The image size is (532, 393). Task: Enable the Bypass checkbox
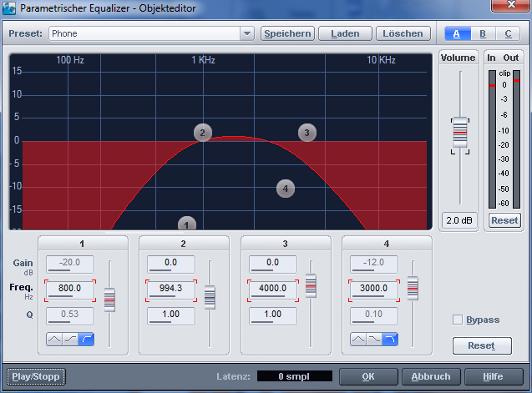458,320
